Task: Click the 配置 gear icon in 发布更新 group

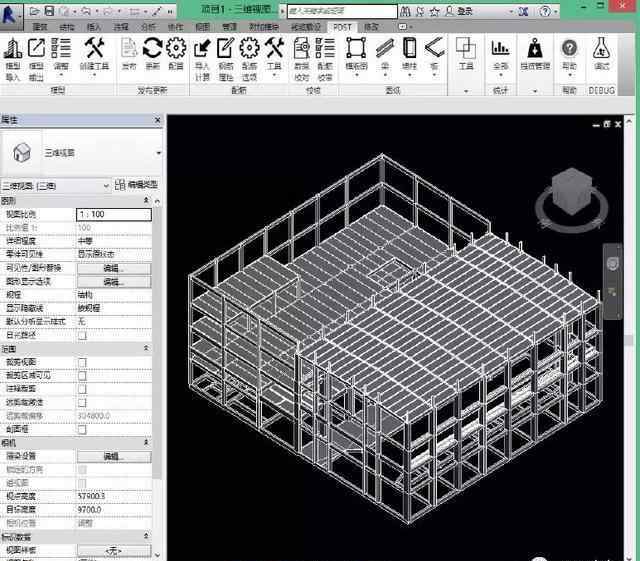Action: 176,48
